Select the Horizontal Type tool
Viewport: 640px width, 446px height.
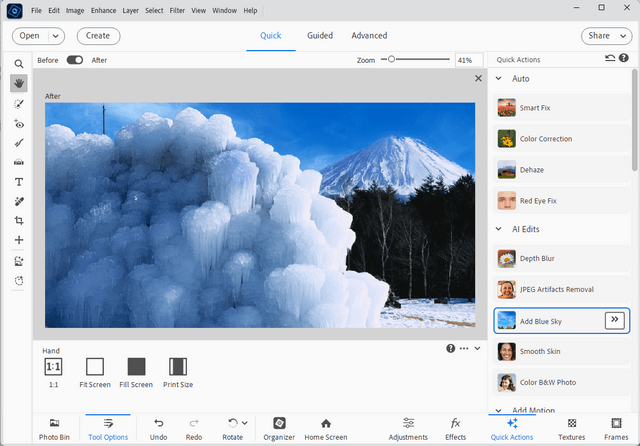coord(19,182)
